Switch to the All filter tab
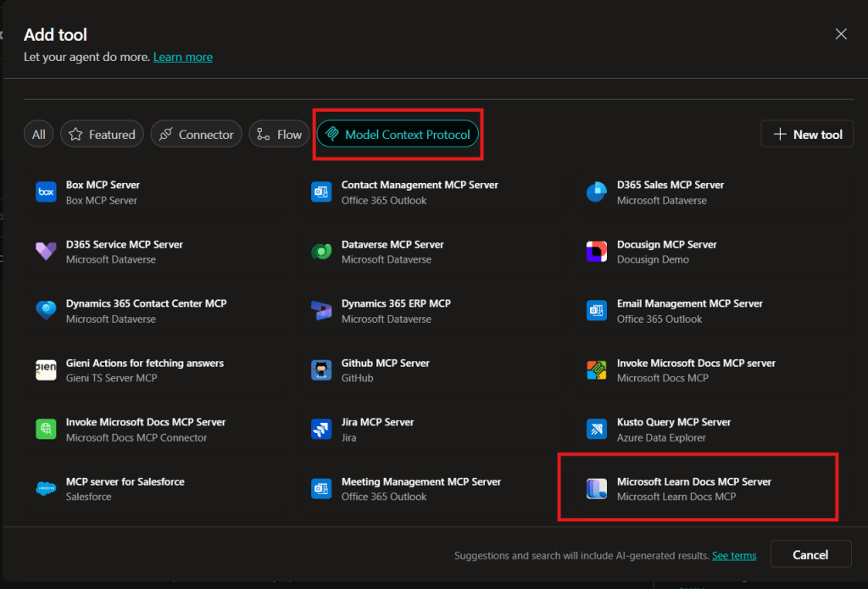 point(39,134)
